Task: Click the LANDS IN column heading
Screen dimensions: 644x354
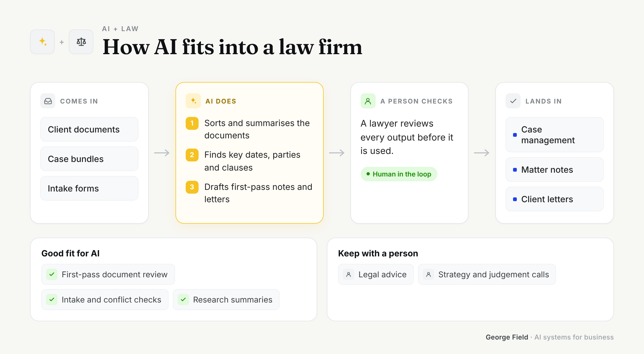Action: pyautogui.click(x=543, y=101)
